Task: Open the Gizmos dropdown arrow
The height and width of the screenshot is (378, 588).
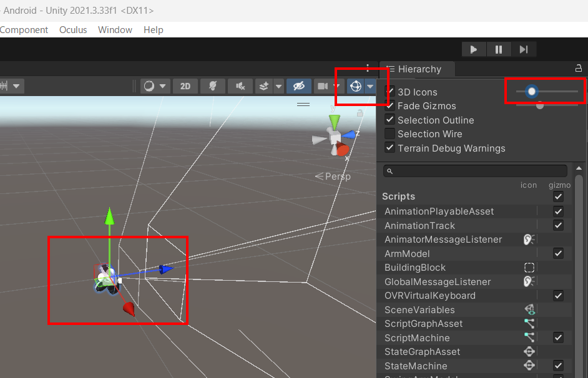Action: (370, 86)
